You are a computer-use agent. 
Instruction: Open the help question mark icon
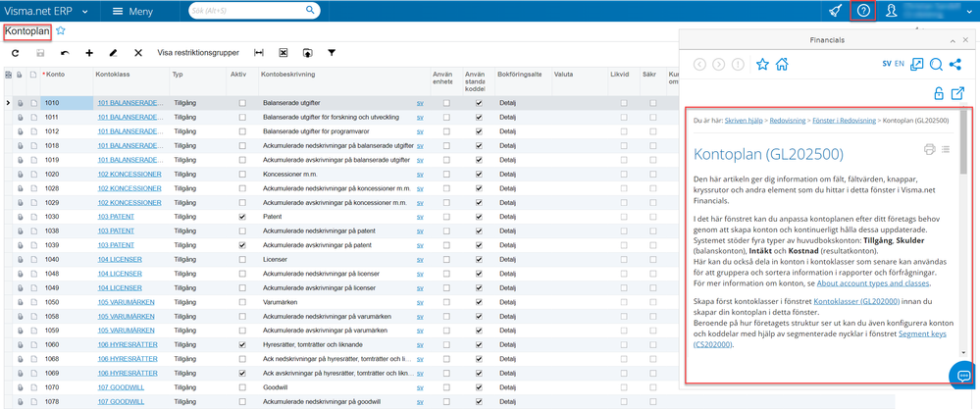click(x=863, y=11)
